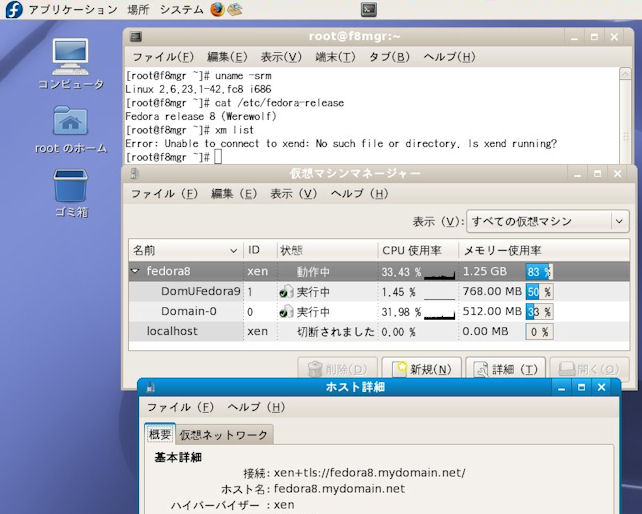Image resolution: width=642 pixels, height=514 pixels.
Task: Click the 詳細 (T) button
Action: click(506, 369)
